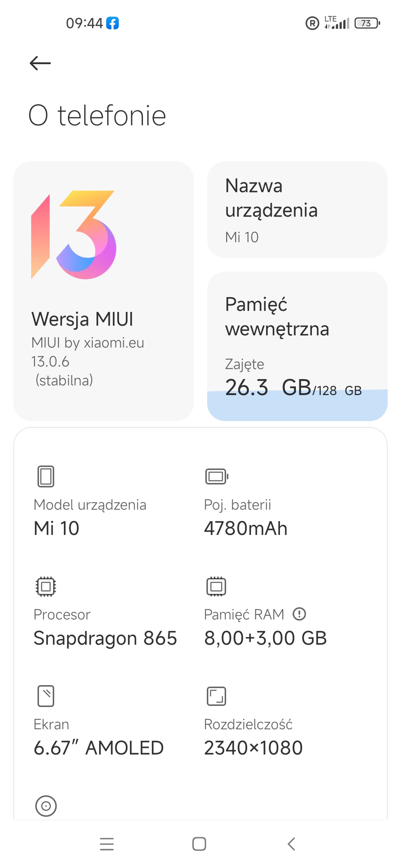This screenshot has height=868, width=401.
Task: Tap the RAM memory chip icon
Action: (x=216, y=586)
